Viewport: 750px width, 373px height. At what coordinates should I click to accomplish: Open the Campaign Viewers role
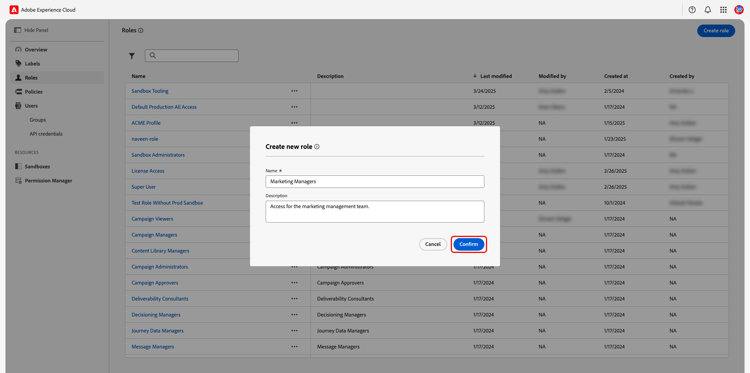pyautogui.click(x=152, y=219)
